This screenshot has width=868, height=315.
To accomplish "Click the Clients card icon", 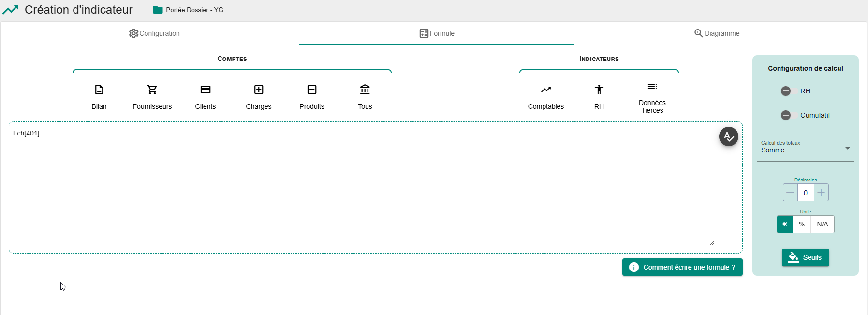I will tap(206, 90).
